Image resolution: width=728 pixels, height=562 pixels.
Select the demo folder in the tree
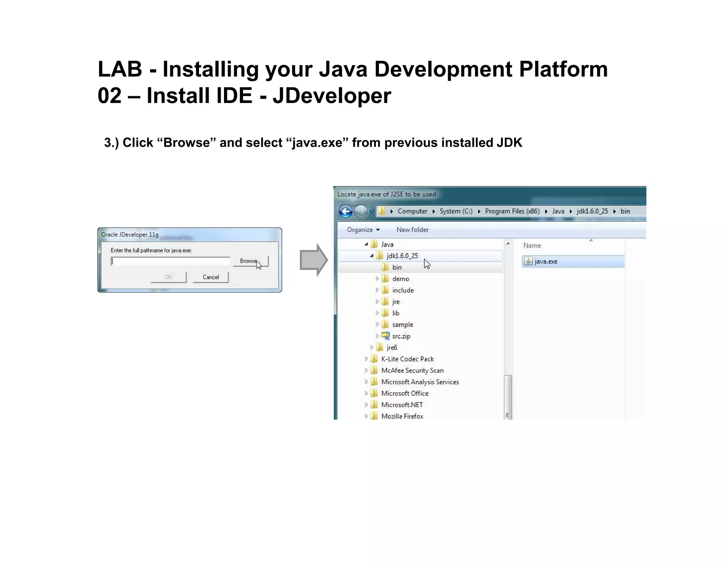click(x=401, y=279)
